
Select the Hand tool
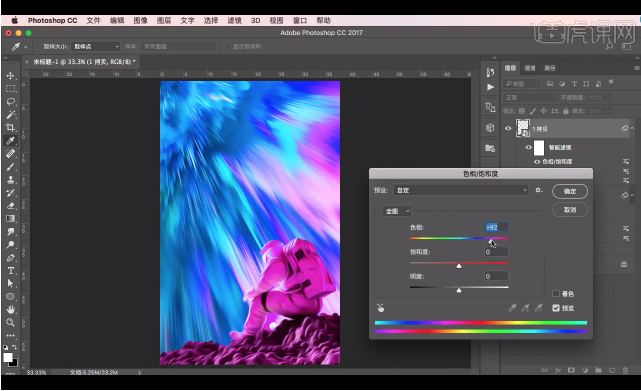pyautogui.click(x=11, y=309)
